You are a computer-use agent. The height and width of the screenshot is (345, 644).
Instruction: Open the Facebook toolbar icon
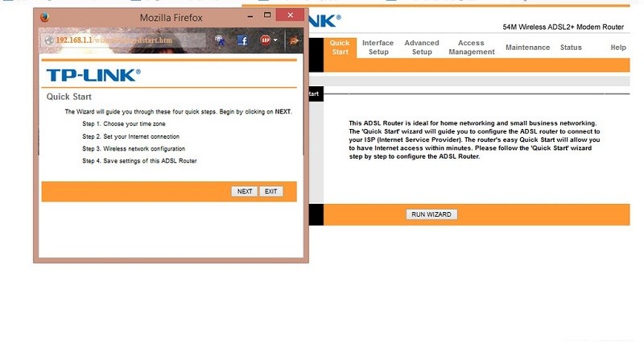click(x=242, y=40)
